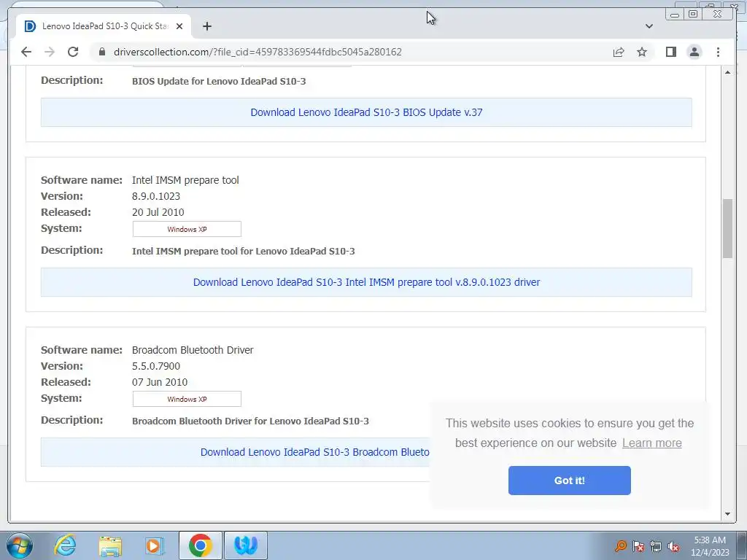The height and width of the screenshot is (560, 747).
Task: Click the forward navigation arrow
Action: (x=50, y=52)
